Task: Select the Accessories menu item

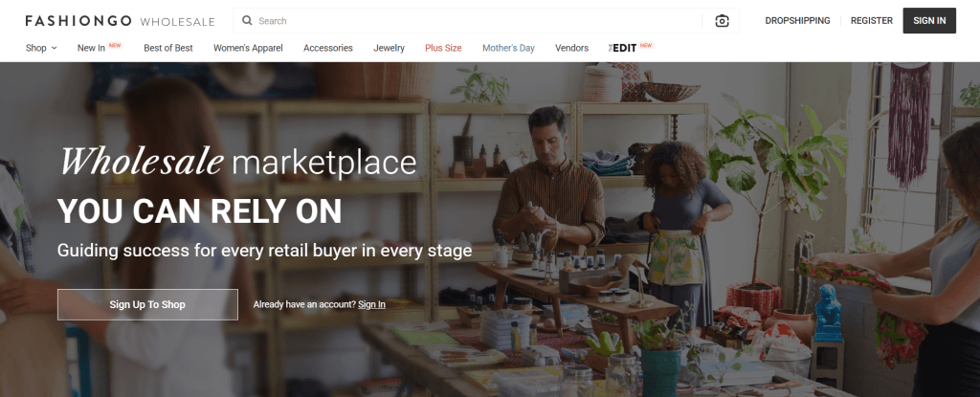Action: 328,48
